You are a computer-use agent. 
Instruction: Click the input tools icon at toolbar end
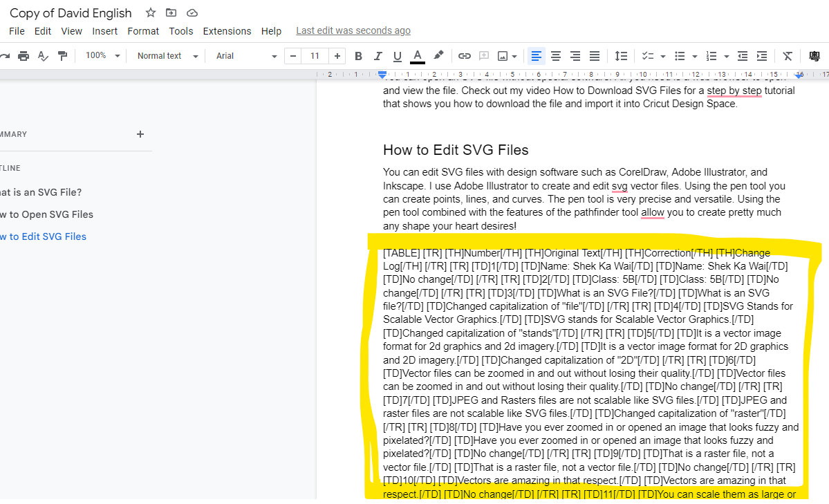(814, 56)
